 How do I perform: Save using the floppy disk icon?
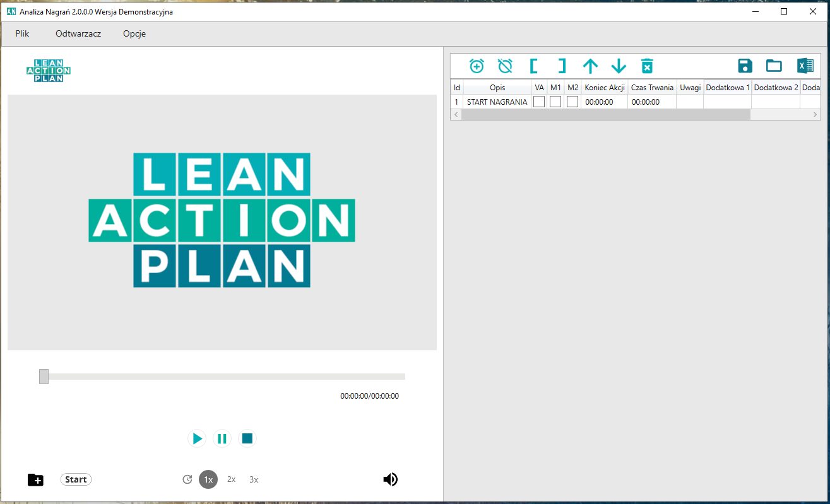click(745, 66)
